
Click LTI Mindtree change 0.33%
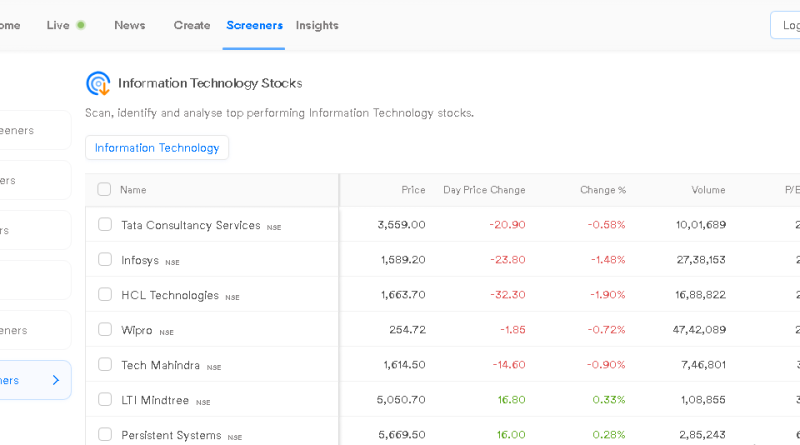(609, 400)
